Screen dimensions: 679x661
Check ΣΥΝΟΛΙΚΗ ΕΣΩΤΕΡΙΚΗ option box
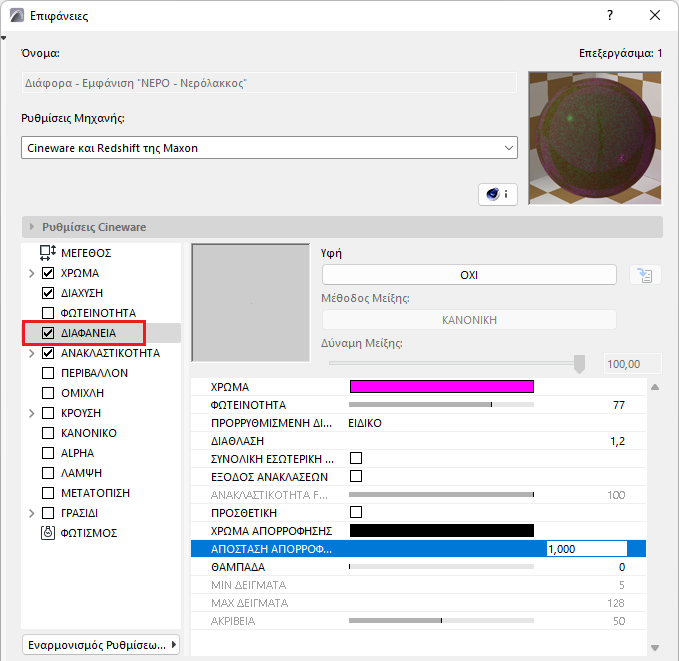[x=356, y=458]
